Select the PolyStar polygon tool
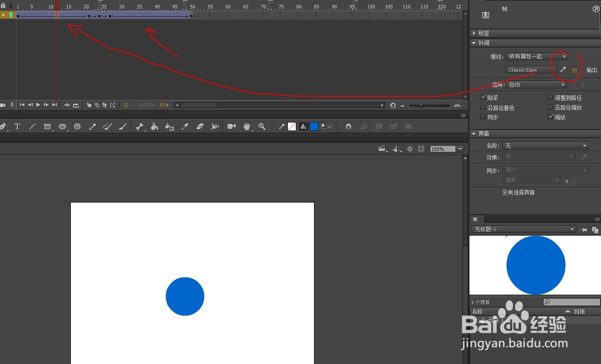Image resolution: width=601 pixels, height=364 pixels. click(78, 126)
